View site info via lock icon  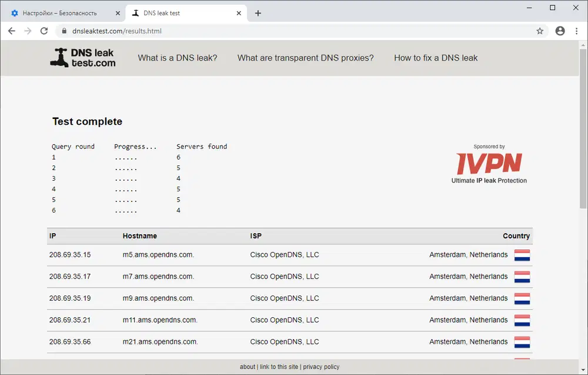(64, 31)
